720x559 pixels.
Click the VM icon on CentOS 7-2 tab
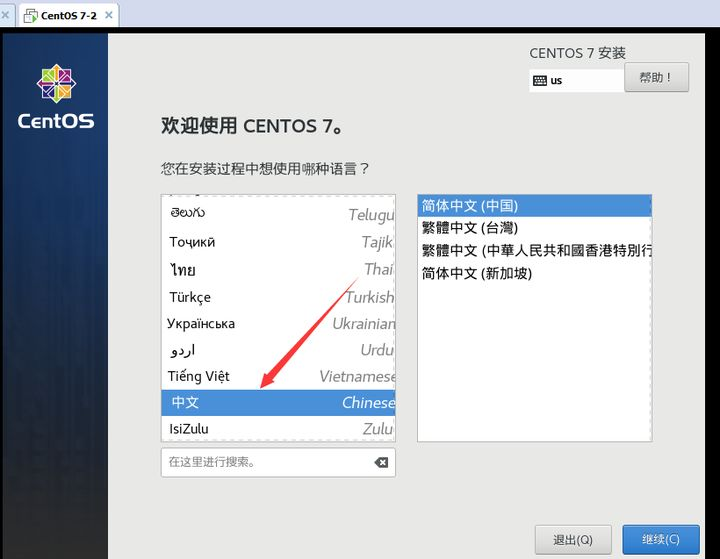31,16
